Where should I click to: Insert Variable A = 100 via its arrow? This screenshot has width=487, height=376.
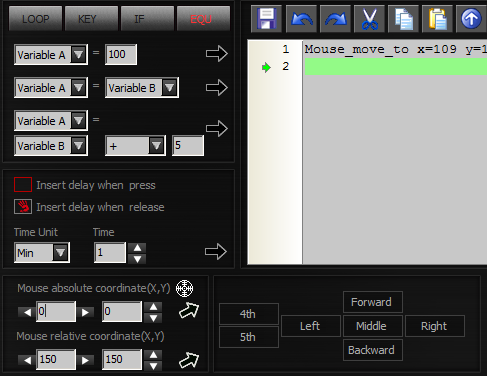click(x=217, y=54)
